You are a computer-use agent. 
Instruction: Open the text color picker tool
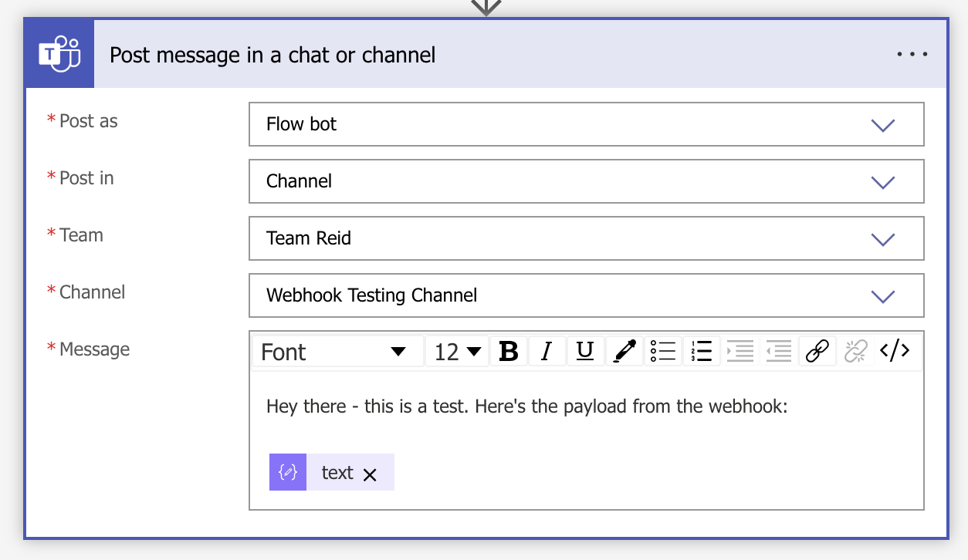624,352
